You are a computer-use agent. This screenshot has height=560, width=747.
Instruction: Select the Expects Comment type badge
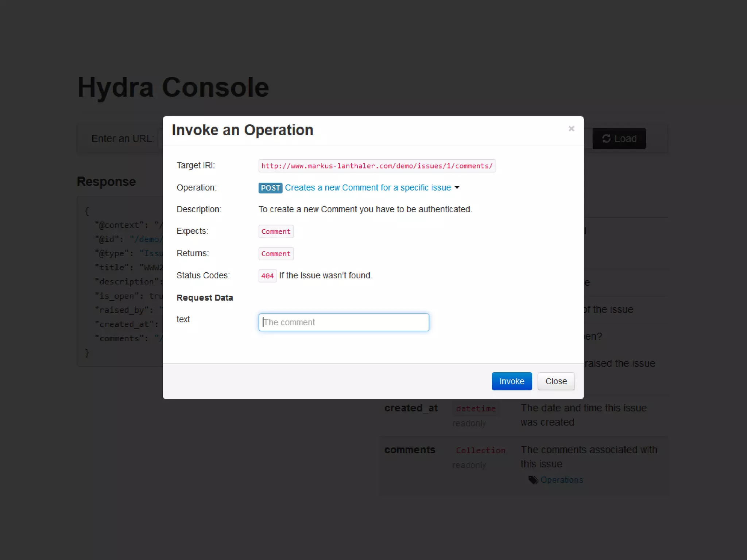276,232
